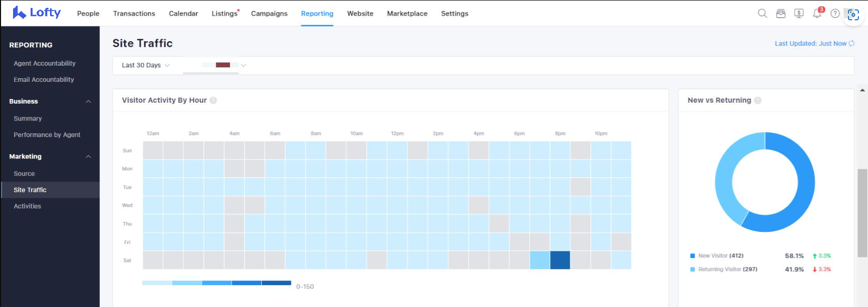
Task: Select Site Traffic in the sidebar
Action: 50,190
